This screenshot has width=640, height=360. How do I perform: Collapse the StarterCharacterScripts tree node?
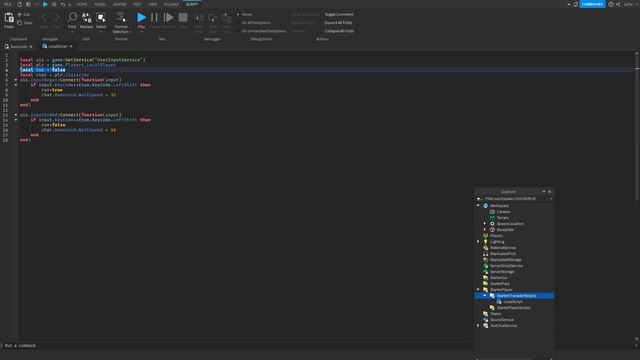point(485,296)
